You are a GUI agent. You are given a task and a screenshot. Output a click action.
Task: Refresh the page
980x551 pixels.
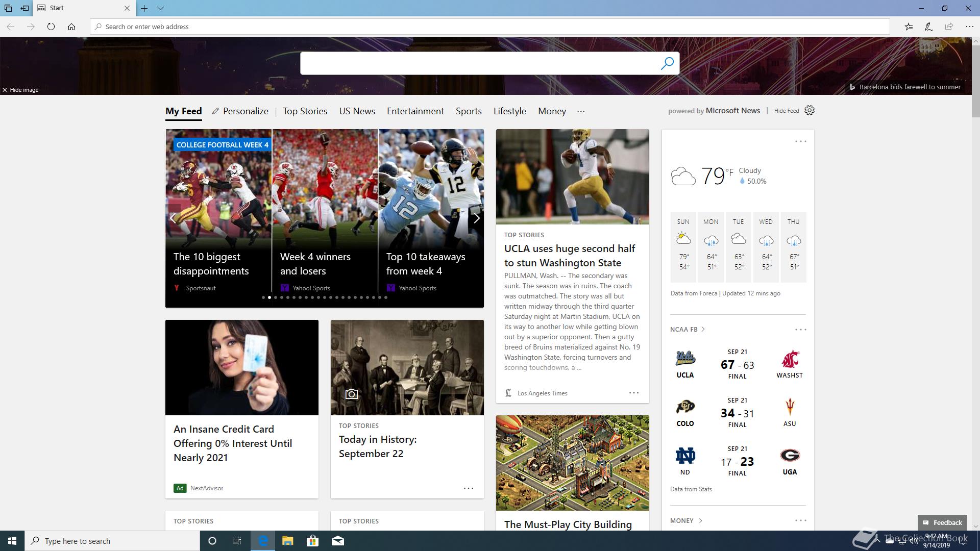pyautogui.click(x=51, y=27)
